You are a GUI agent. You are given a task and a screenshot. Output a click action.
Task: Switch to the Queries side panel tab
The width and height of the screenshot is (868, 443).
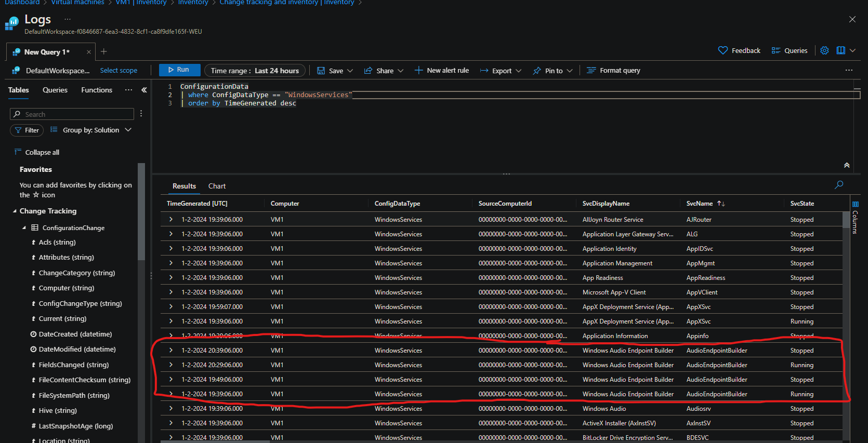tap(55, 90)
